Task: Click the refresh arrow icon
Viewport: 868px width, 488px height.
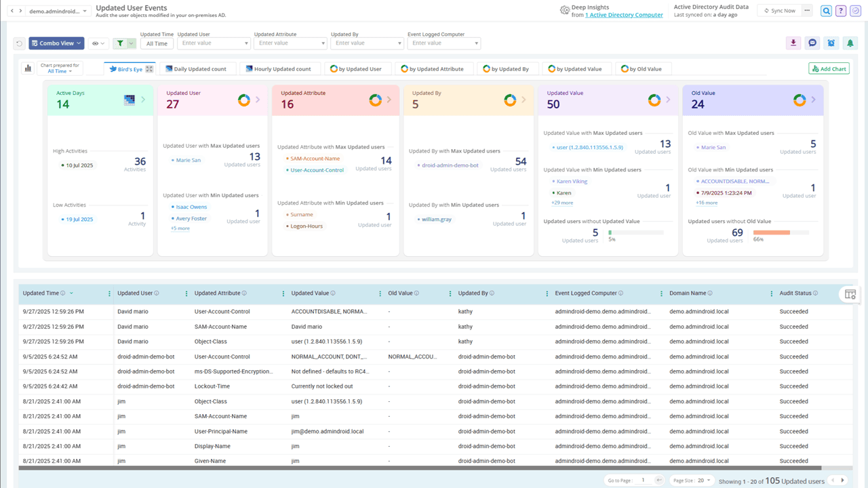Action: click(x=20, y=43)
